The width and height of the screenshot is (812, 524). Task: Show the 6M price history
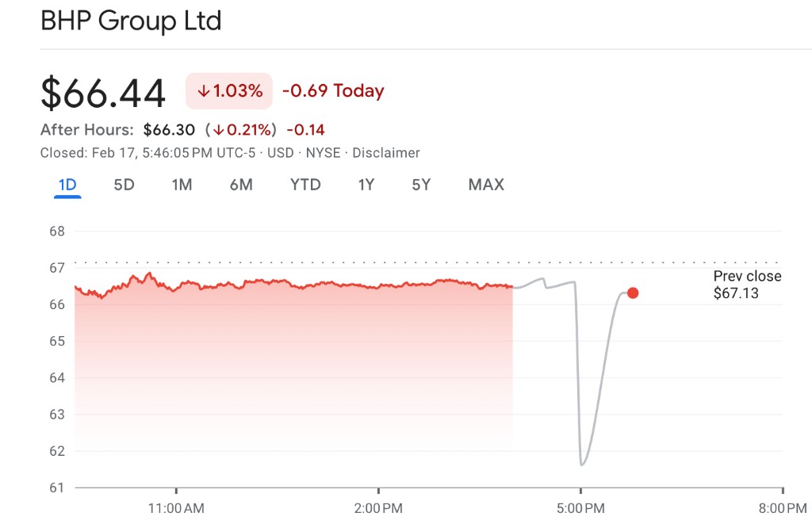coord(241,185)
